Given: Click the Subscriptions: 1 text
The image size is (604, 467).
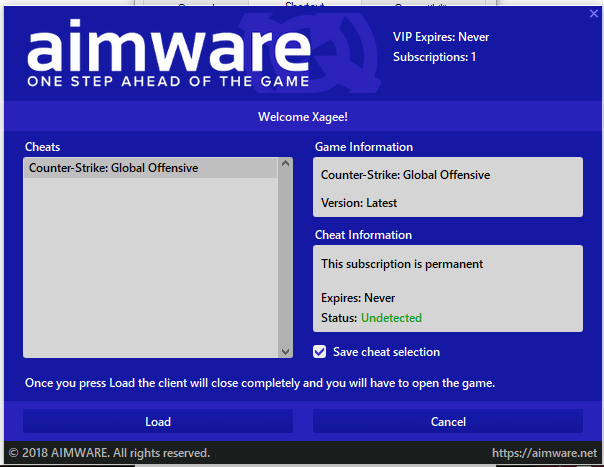Looking at the screenshot, I should click(x=434, y=57).
